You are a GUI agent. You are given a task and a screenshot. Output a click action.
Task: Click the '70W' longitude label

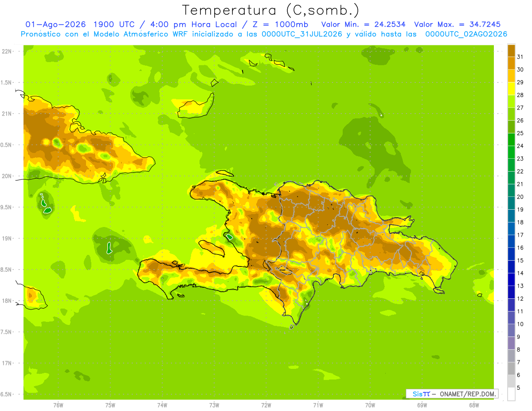(x=370, y=406)
